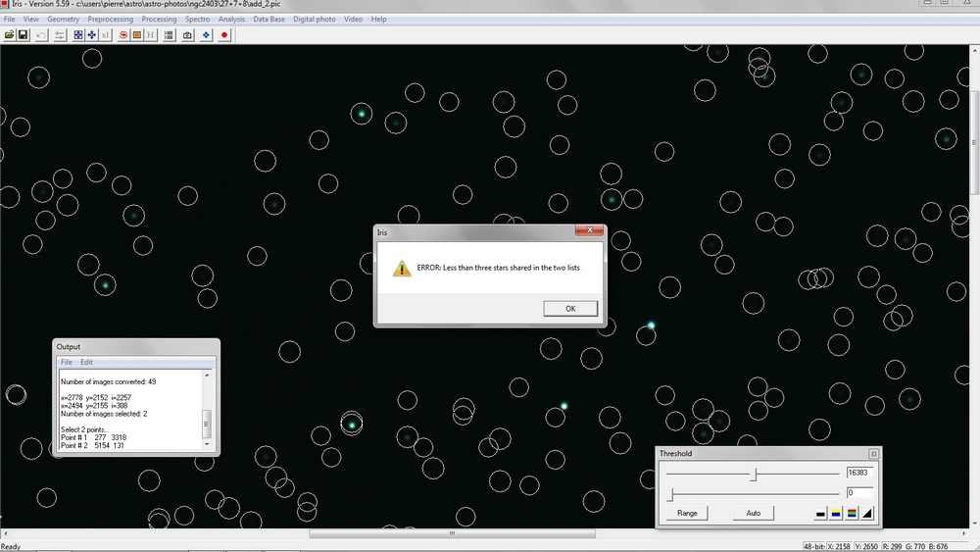This screenshot has height=552, width=980.
Task: Select the rainbow palette icon in Threshold
Action: 852,514
